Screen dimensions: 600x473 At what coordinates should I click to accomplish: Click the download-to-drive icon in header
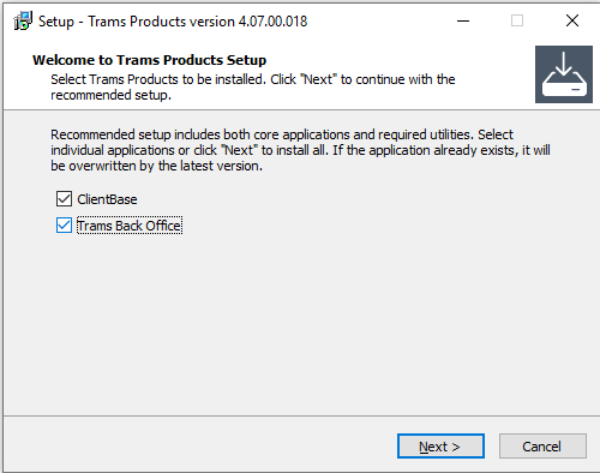tap(563, 74)
